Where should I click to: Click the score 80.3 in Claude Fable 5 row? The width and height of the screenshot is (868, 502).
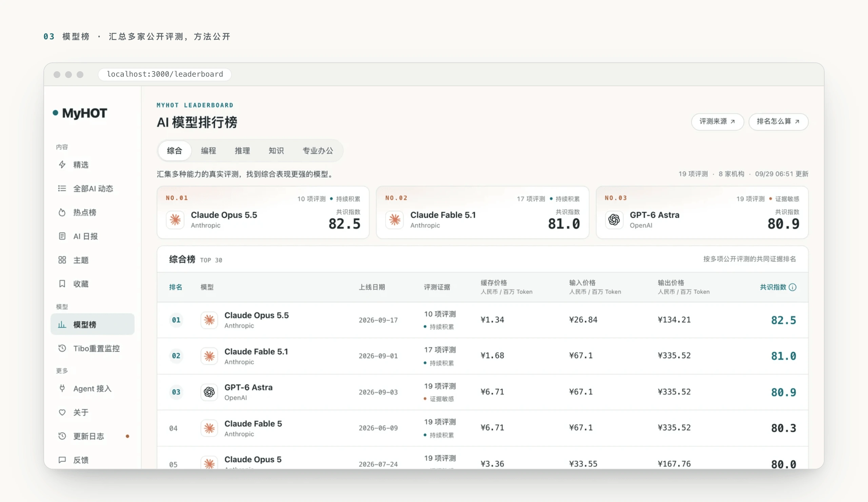coord(784,428)
